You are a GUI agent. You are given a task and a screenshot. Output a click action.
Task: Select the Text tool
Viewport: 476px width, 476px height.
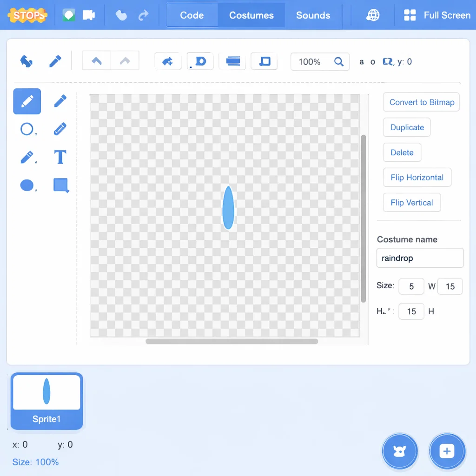[x=60, y=157]
